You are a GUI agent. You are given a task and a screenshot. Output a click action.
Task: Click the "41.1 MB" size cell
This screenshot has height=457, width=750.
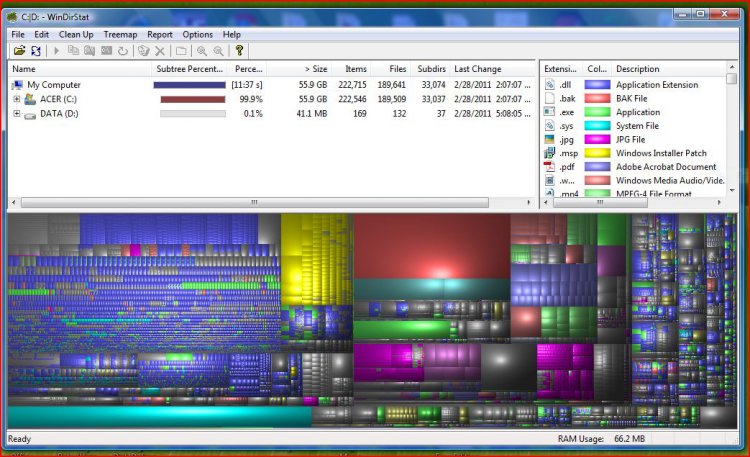311,114
